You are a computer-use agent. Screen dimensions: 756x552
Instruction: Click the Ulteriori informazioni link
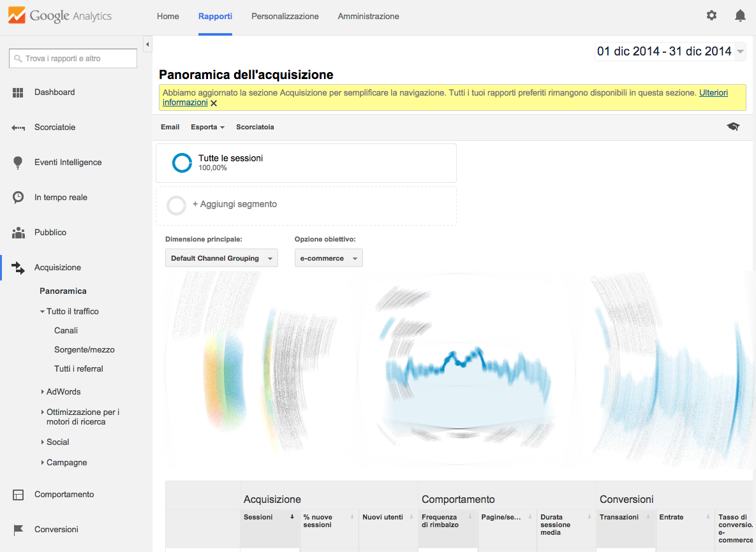click(713, 92)
